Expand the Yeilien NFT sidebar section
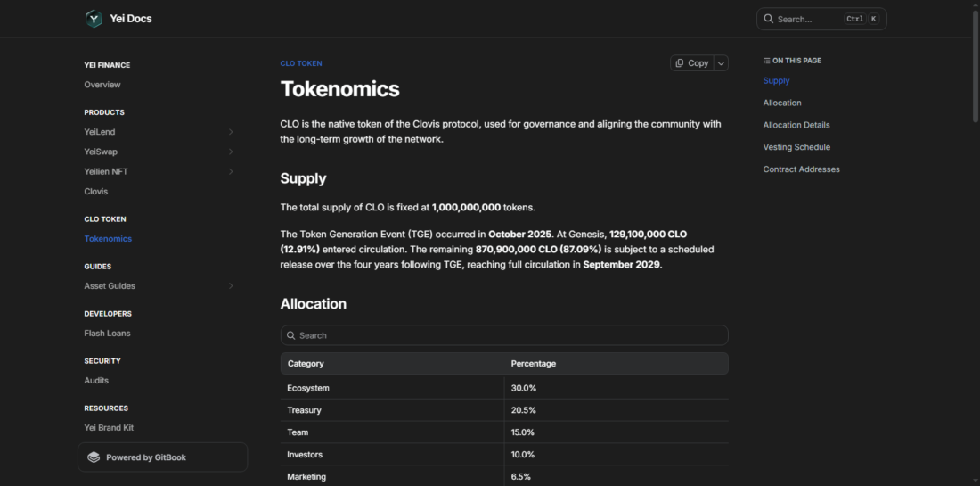The height and width of the screenshot is (486, 980). point(231,171)
